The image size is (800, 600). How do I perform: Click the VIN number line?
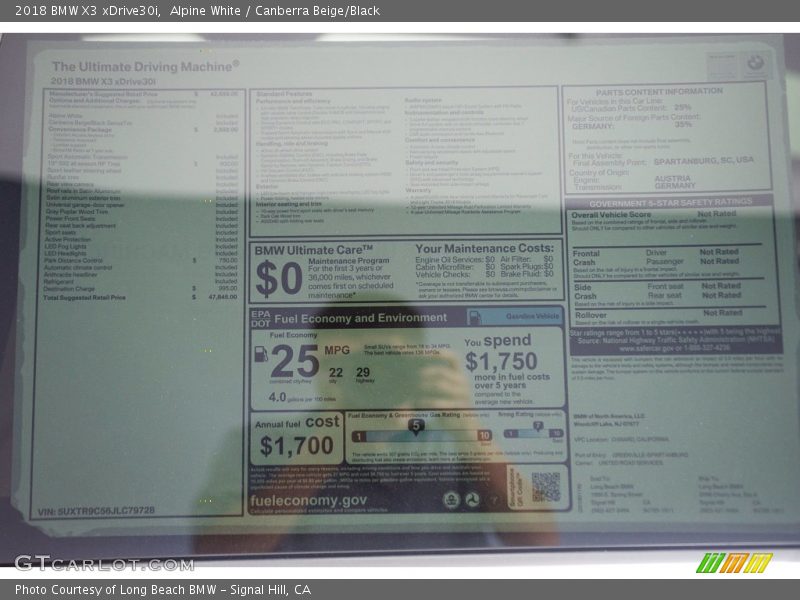point(96,511)
